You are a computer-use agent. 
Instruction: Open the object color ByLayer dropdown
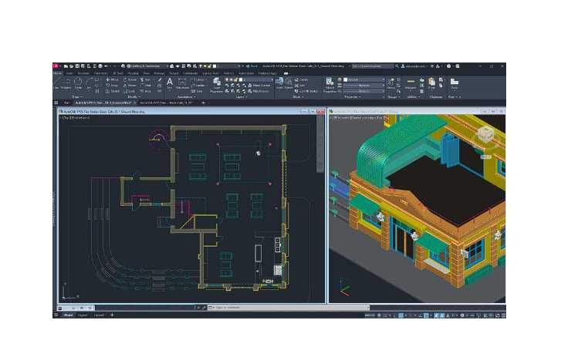[x=363, y=80]
